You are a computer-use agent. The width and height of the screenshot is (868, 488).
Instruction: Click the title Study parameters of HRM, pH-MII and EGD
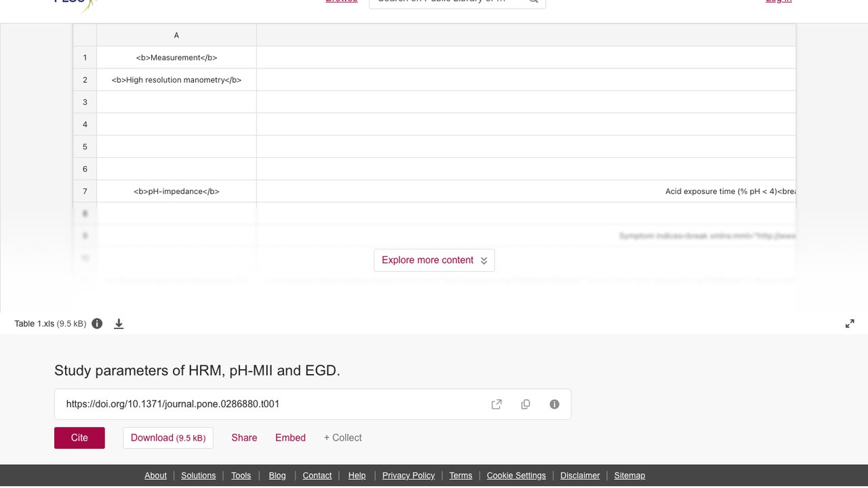coord(197,371)
